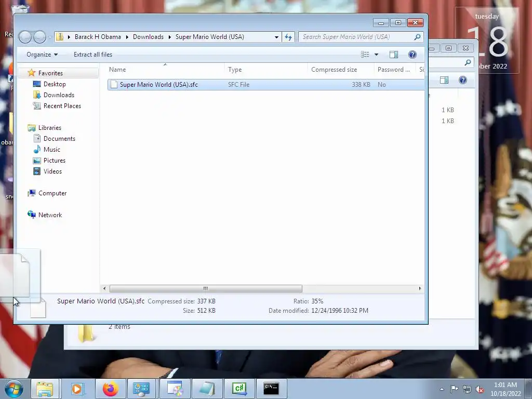Click the search magnifier icon
Image resolution: width=532 pixels, height=399 pixels.
pyautogui.click(x=418, y=37)
